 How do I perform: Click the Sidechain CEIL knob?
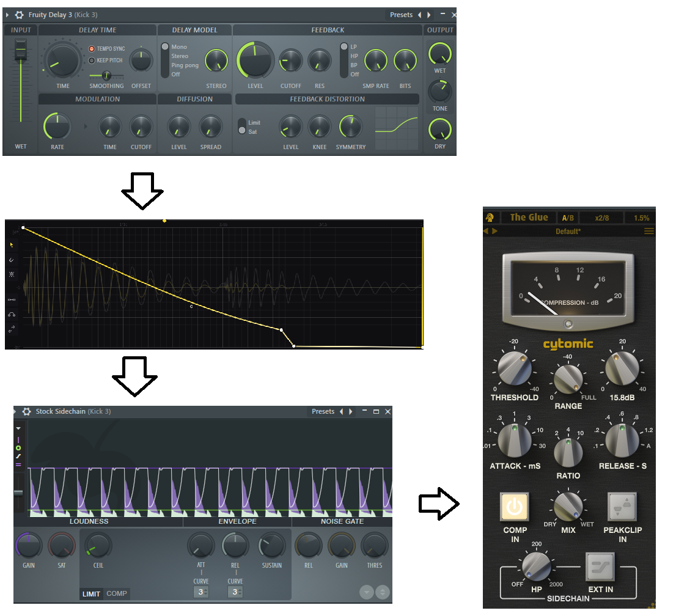coord(98,546)
